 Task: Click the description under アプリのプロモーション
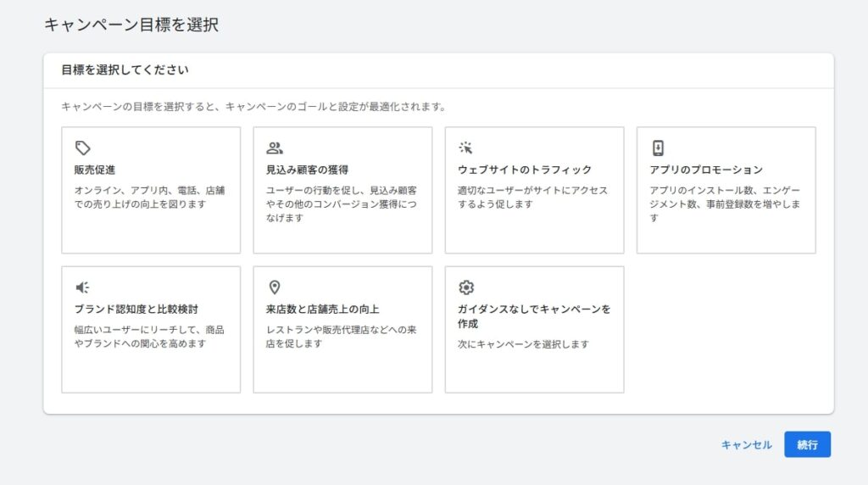point(725,204)
